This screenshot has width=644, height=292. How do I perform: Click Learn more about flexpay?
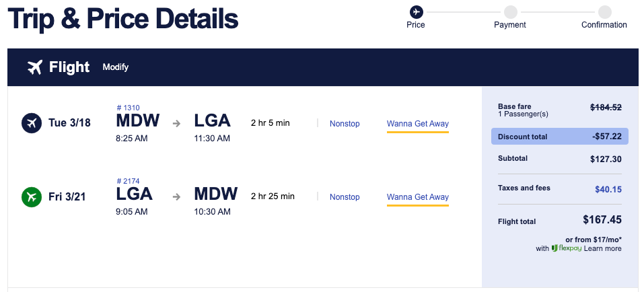602,248
